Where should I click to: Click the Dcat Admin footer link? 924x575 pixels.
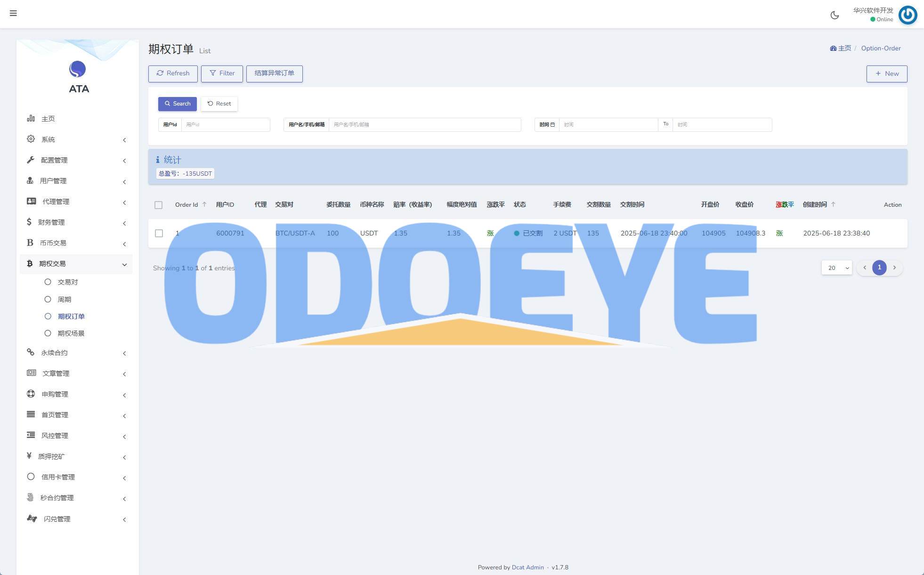tap(527, 567)
